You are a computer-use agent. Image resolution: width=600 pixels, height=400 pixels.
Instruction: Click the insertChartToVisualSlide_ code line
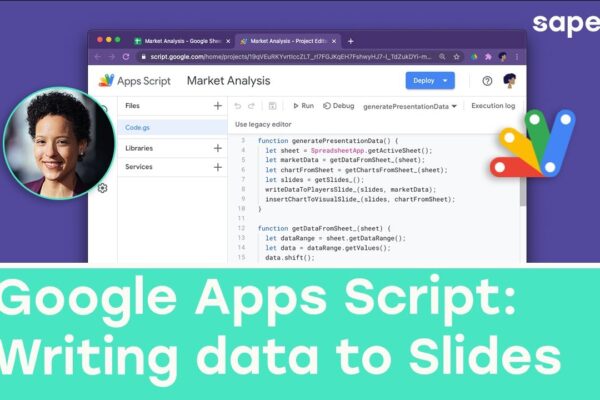coord(360,199)
